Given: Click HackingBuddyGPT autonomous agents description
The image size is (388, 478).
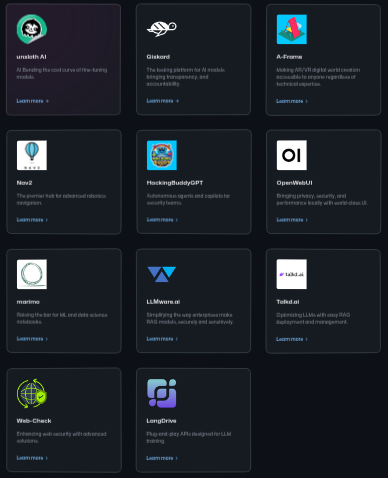Looking at the screenshot, I should 188,199.
